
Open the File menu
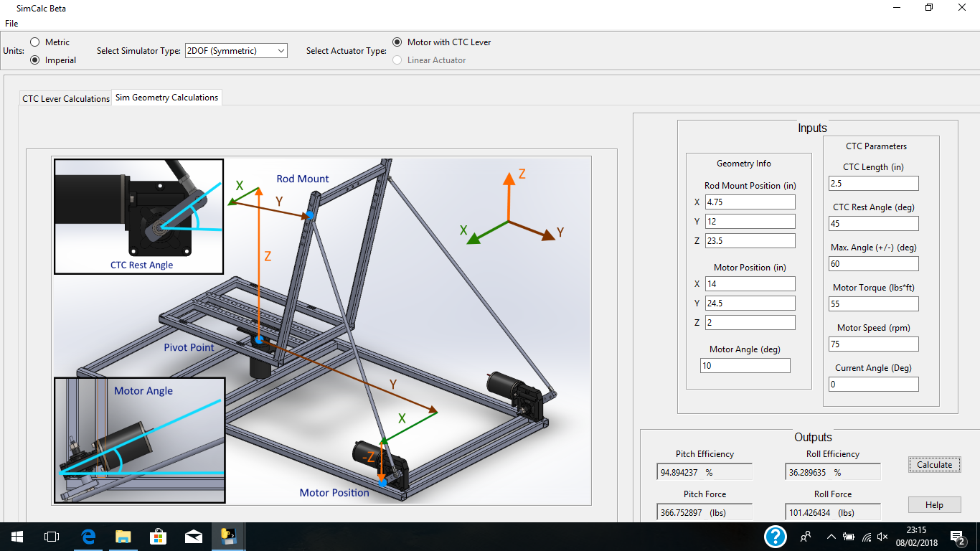[x=11, y=24]
